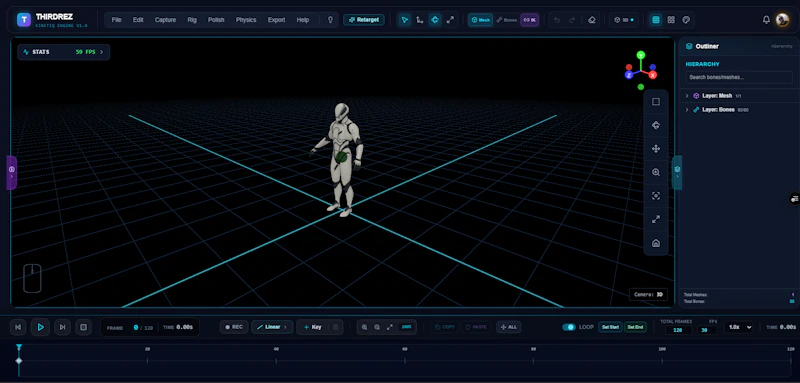Select the cursor selection tool

405,20
